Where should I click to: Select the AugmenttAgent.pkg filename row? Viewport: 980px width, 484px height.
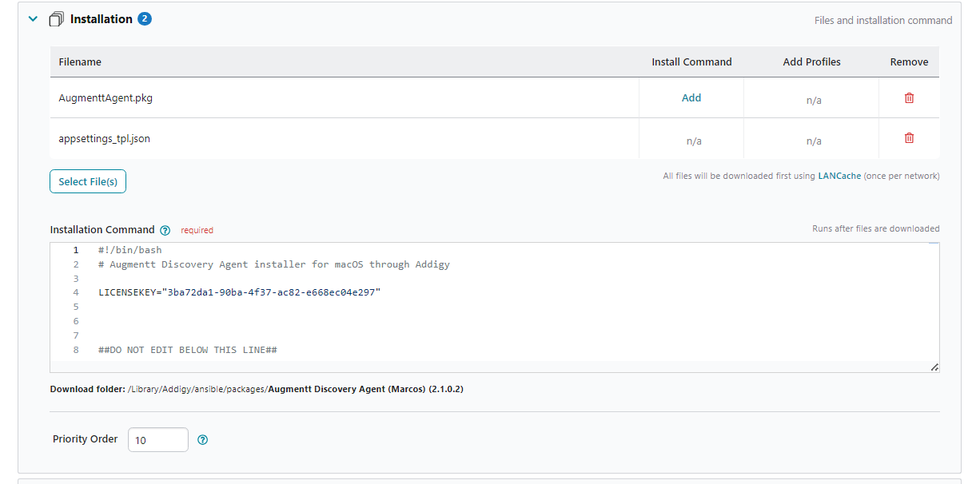click(x=106, y=98)
